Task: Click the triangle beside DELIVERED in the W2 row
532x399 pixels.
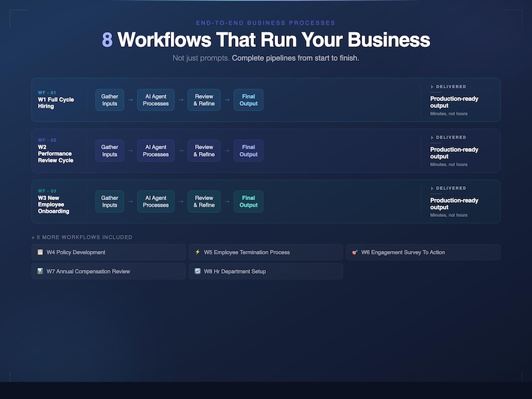Action: click(x=432, y=137)
